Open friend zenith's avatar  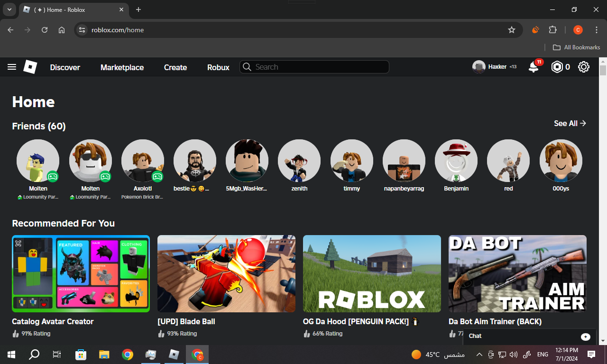(299, 161)
